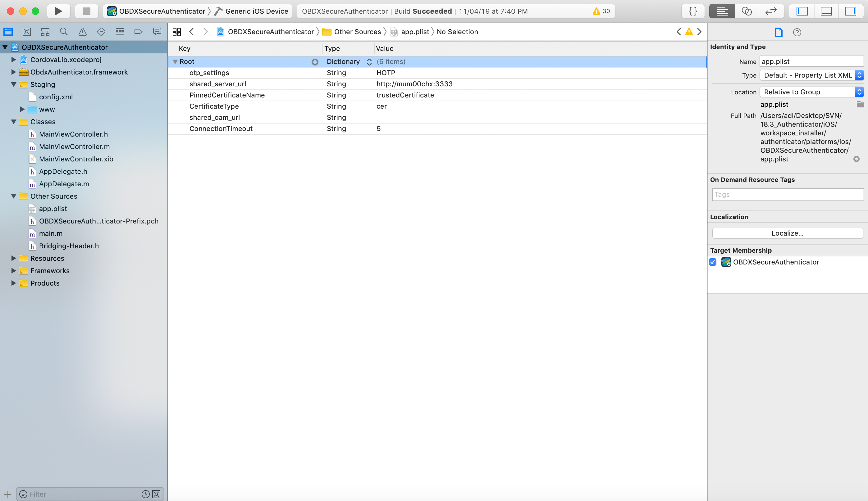The image size is (868, 501).
Task: Expand the Resources folder
Action: [x=13, y=258]
